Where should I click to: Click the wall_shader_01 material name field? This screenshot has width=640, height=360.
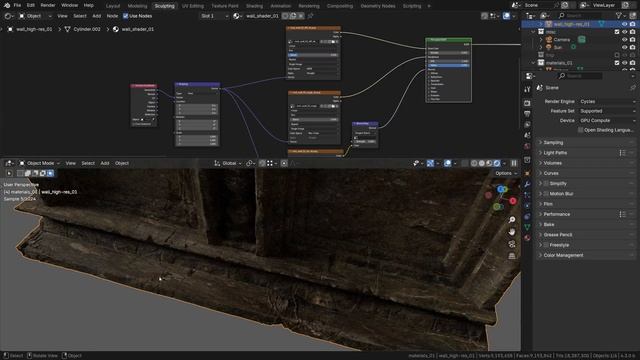tap(262, 16)
